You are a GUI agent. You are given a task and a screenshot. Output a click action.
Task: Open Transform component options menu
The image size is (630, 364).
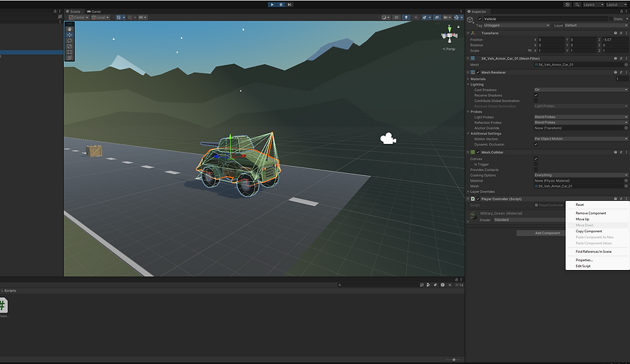click(x=626, y=33)
